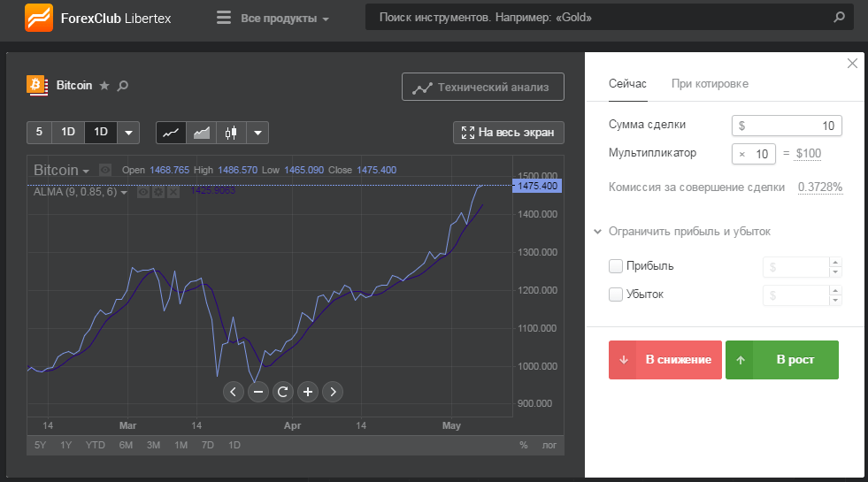
Task: Click the search magnifier icon in the search bar
Action: tap(839, 17)
